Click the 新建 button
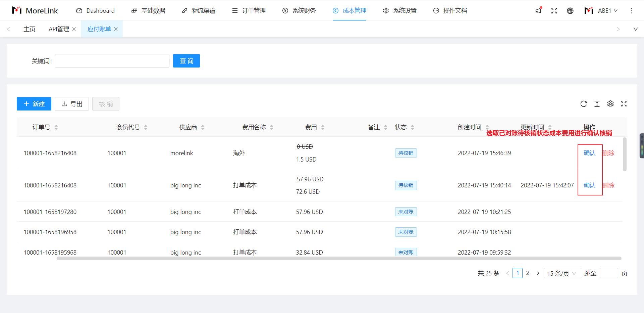644x313 pixels. pos(34,104)
